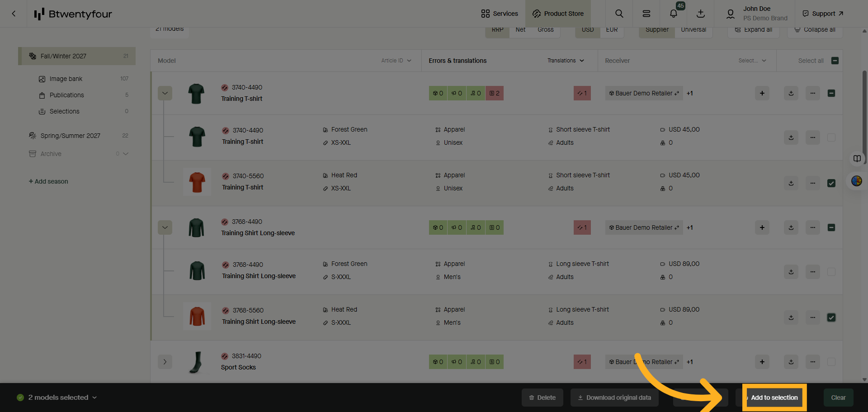Open the more options menu for Sport Socks row
This screenshot has width=868, height=412.
coord(812,362)
